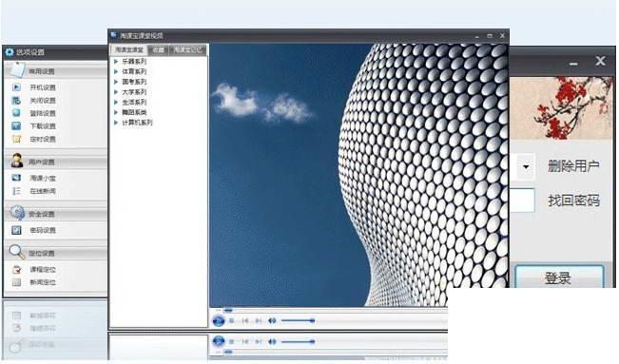Open 在线新闻 online news item
The image size is (619, 364).
click(43, 191)
